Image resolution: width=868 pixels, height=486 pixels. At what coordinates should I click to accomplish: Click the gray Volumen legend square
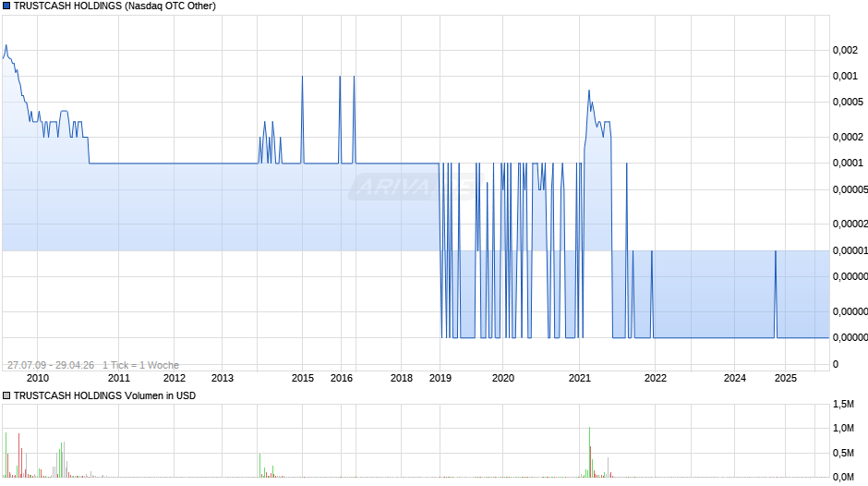(x=6, y=395)
